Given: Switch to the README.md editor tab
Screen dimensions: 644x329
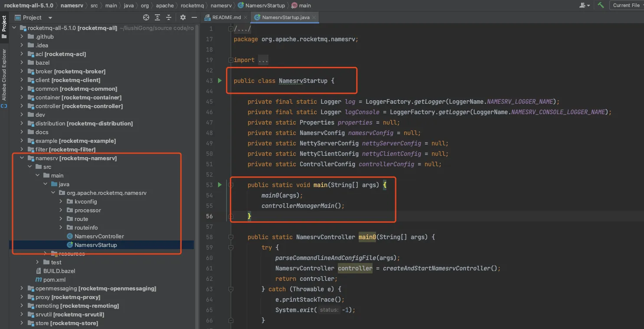Looking at the screenshot, I should [x=226, y=17].
